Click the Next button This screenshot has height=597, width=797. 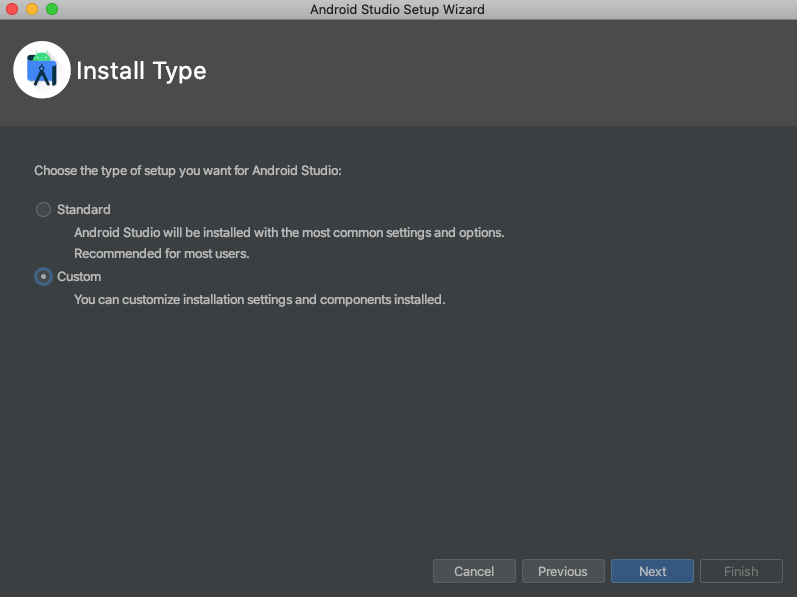652,571
